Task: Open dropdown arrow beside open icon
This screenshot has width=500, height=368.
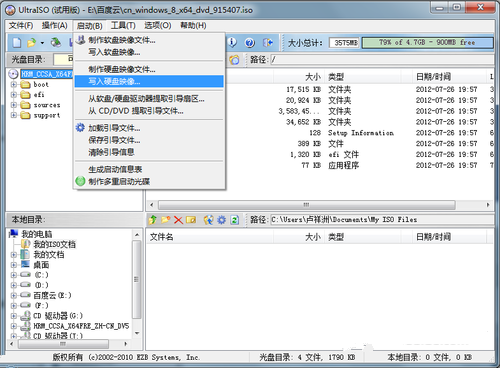Action: coord(42,43)
